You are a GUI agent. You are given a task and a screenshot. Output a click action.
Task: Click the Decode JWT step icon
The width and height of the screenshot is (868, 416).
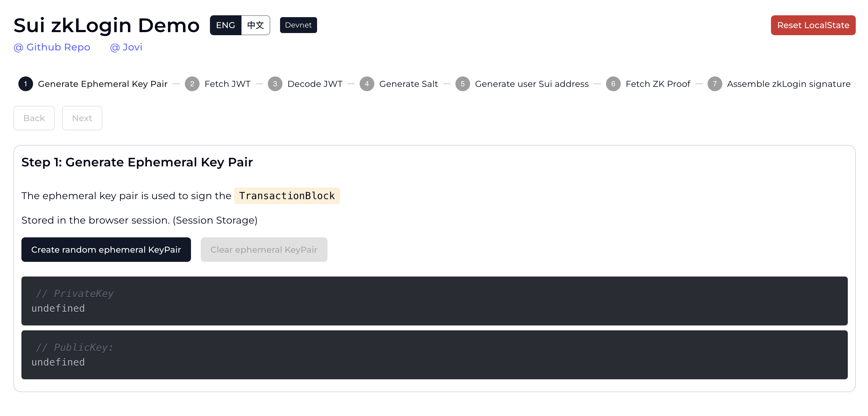276,84
